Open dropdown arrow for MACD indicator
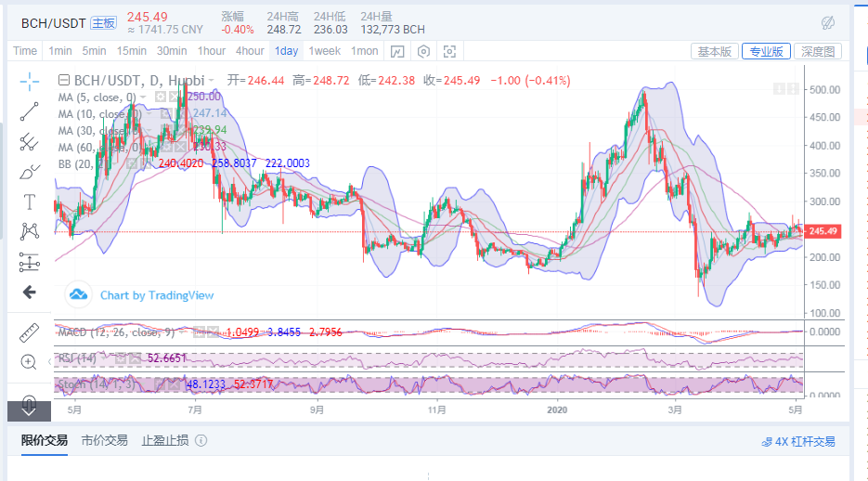 (x=182, y=332)
